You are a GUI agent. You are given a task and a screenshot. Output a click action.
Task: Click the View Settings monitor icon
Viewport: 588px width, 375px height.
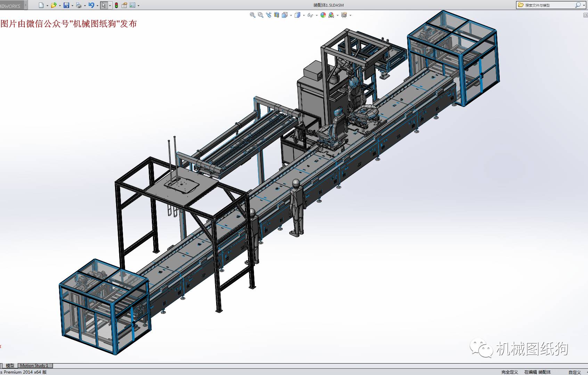pyautogui.click(x=344, y=15)
